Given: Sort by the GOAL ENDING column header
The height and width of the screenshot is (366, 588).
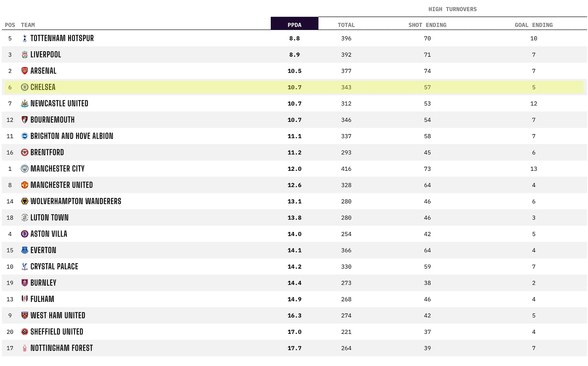Looking at the screenshot, I should coord(534,25).
